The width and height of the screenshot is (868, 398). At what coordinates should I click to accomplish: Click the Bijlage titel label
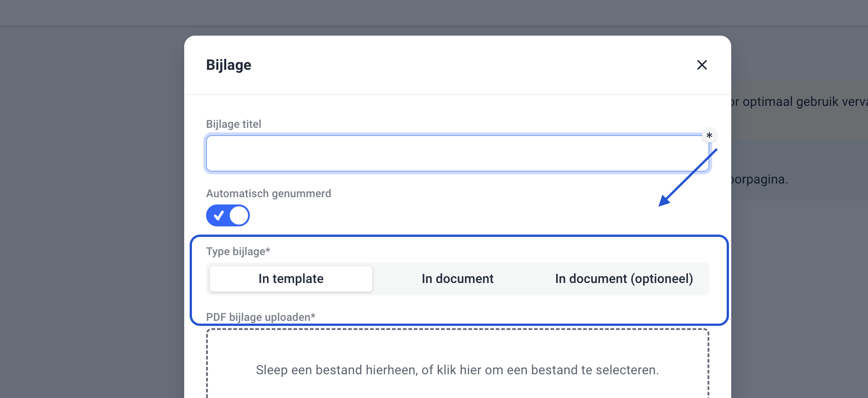click(x=233, y=124)
